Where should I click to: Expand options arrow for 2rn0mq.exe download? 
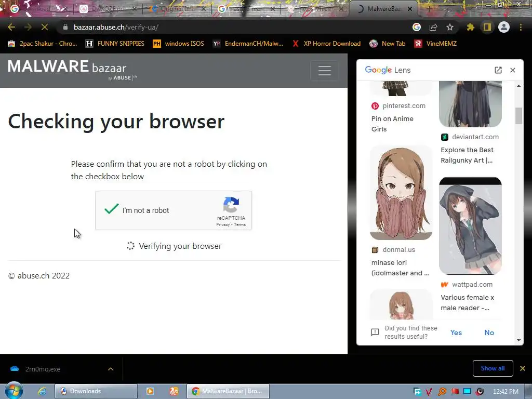click(x=111, y=369)
